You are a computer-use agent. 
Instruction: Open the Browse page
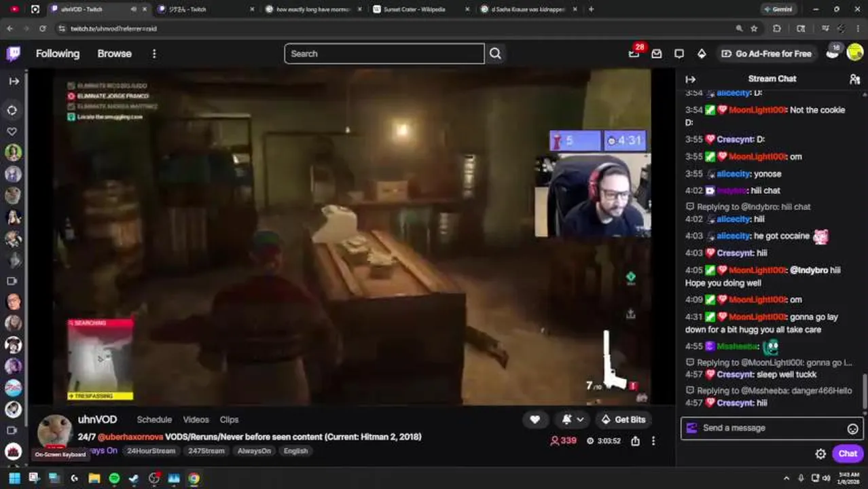pos(114,54)
